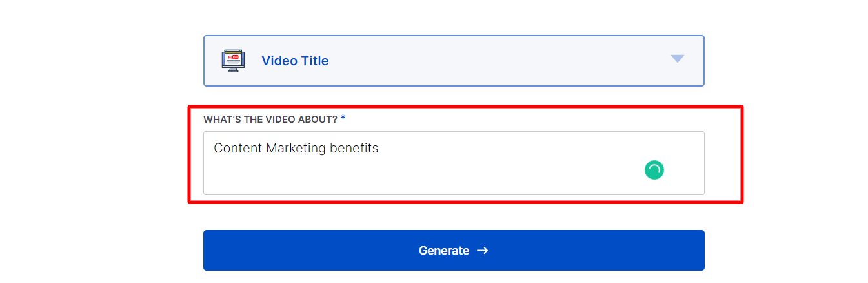Click the word "Marketing" in the text area
Screen dimensions: 868x283
[296, 148]
